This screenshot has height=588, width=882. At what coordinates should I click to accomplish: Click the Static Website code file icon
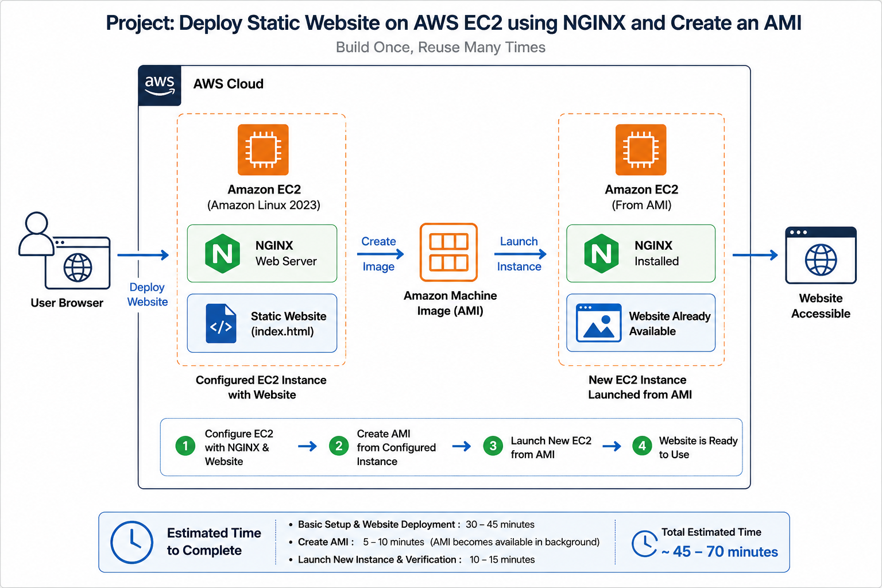click(x=221, y=323)
